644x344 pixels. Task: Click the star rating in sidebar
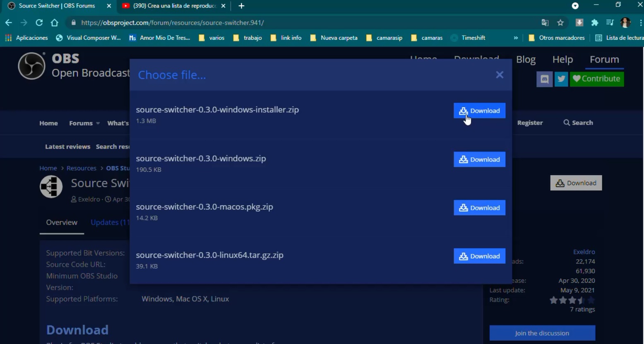(572, 300)
